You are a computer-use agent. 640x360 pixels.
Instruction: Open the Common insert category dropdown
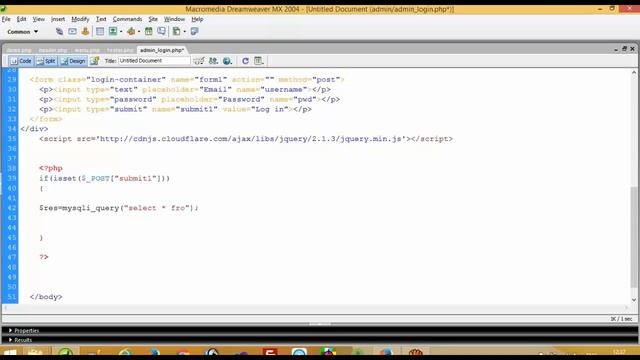(x=22, y=31)
